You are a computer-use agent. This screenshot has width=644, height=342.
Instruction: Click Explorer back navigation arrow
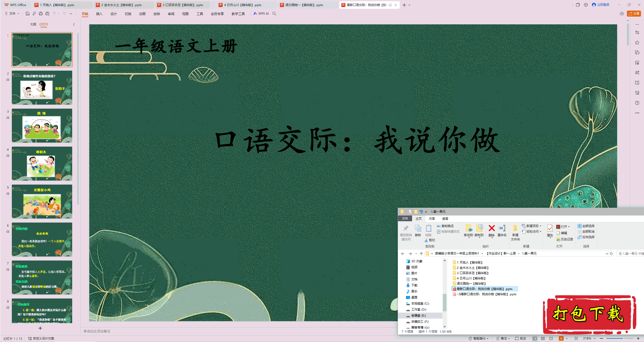click(x=403, y=253)
